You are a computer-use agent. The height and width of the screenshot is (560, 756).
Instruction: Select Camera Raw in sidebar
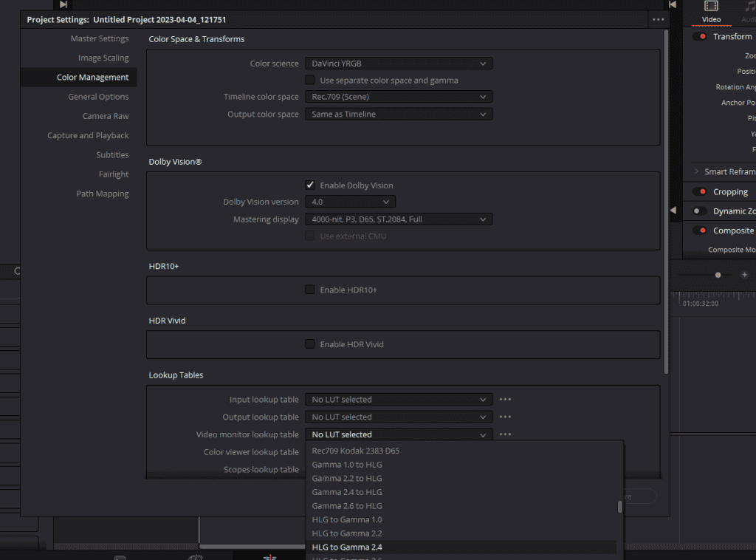pos(106,116)
